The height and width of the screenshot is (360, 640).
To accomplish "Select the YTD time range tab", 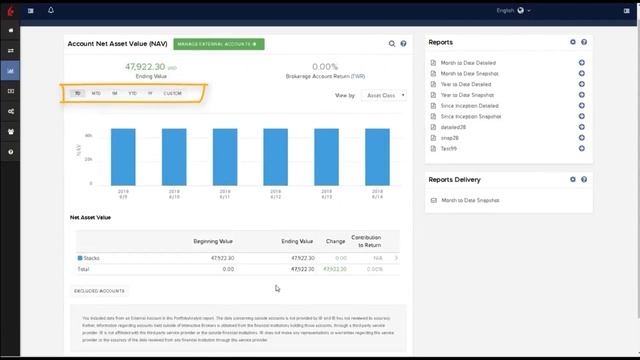I will click(x=132, y=93).
